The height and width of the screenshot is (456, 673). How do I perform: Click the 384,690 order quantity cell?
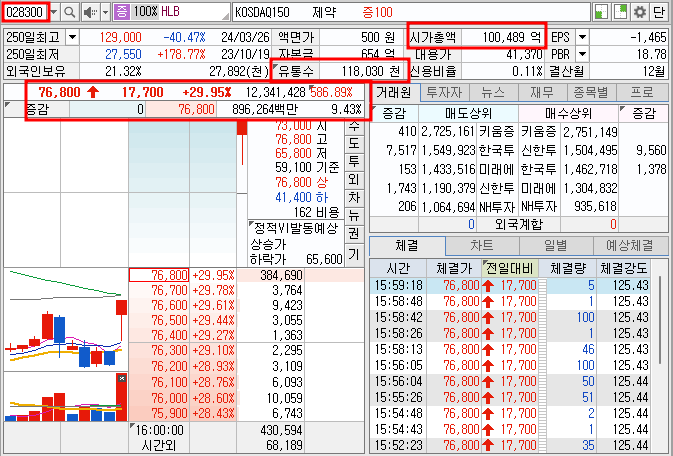[x=271, y=275]
